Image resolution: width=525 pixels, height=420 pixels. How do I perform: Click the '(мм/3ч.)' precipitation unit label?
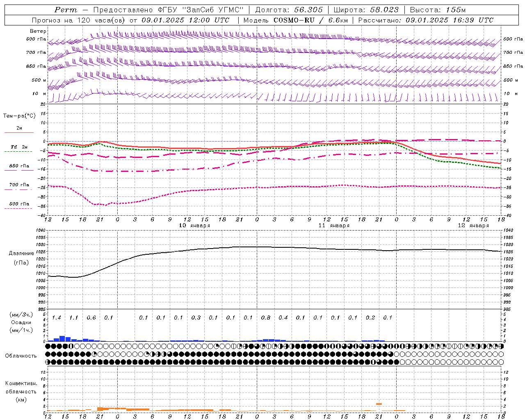pos(21,315)
